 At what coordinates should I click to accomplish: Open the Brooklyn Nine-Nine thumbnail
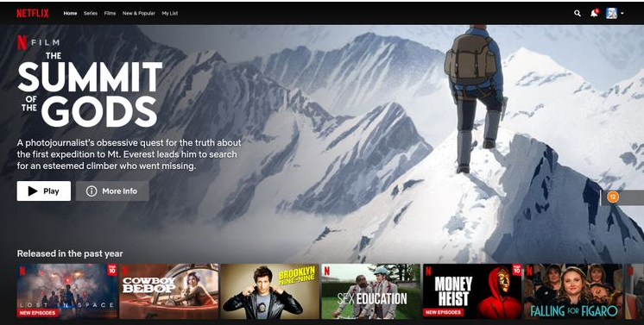click(270, 291)
